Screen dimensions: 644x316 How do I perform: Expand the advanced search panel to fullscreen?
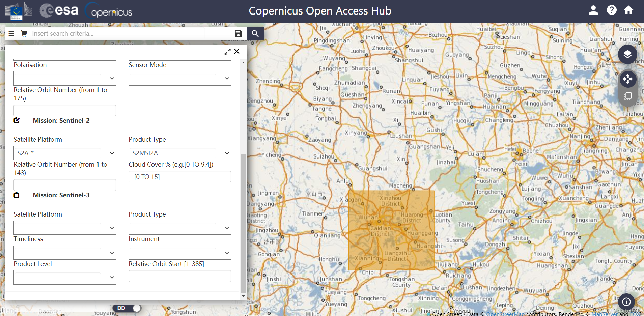[228, 52]
